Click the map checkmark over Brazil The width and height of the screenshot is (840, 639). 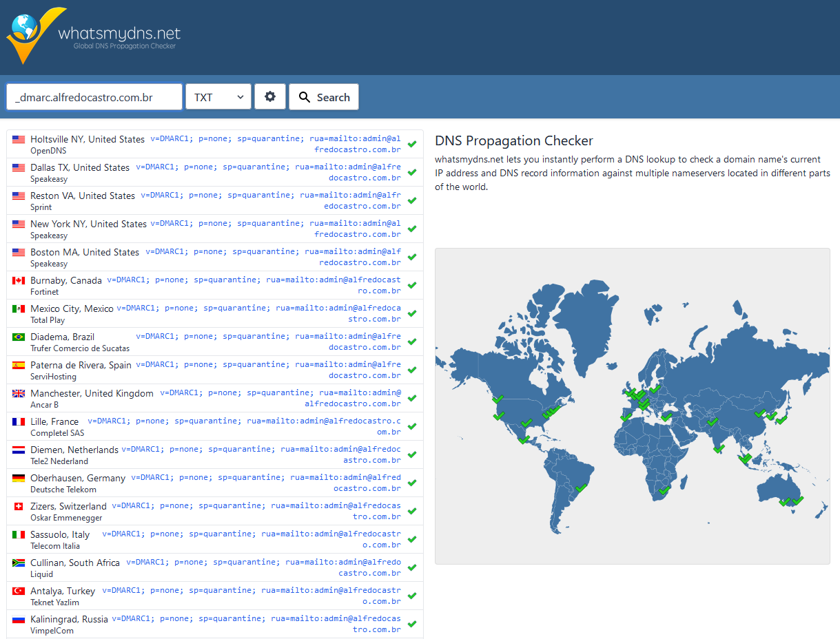[x=581, y=488]
